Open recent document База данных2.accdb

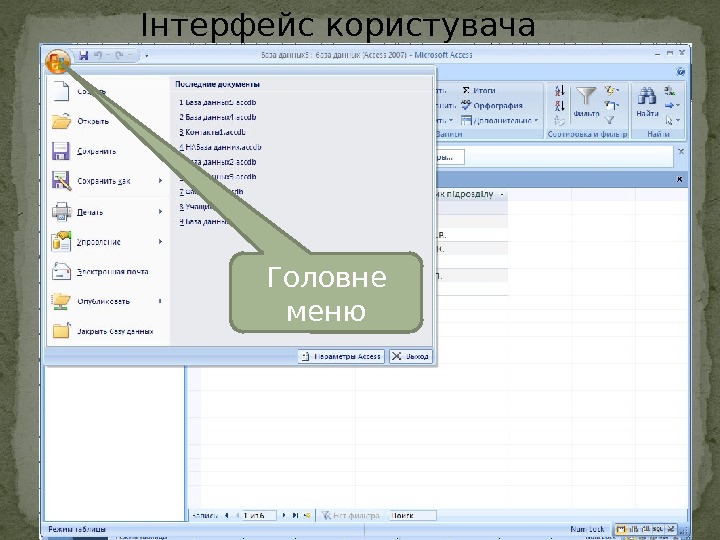[221, 162]
